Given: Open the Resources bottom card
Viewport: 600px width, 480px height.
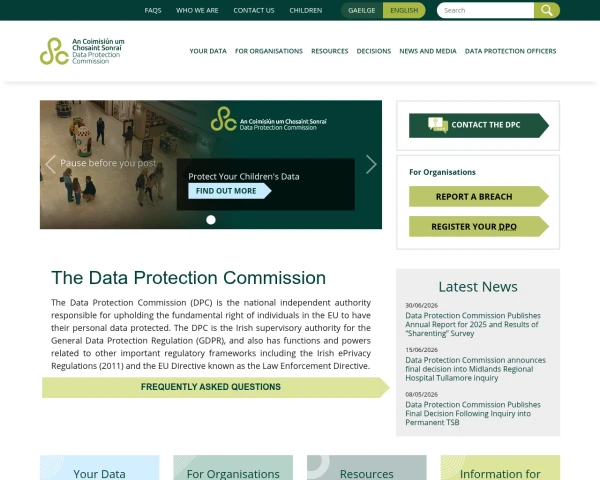Looking at the screenshot, I should (x=367, y=468).
